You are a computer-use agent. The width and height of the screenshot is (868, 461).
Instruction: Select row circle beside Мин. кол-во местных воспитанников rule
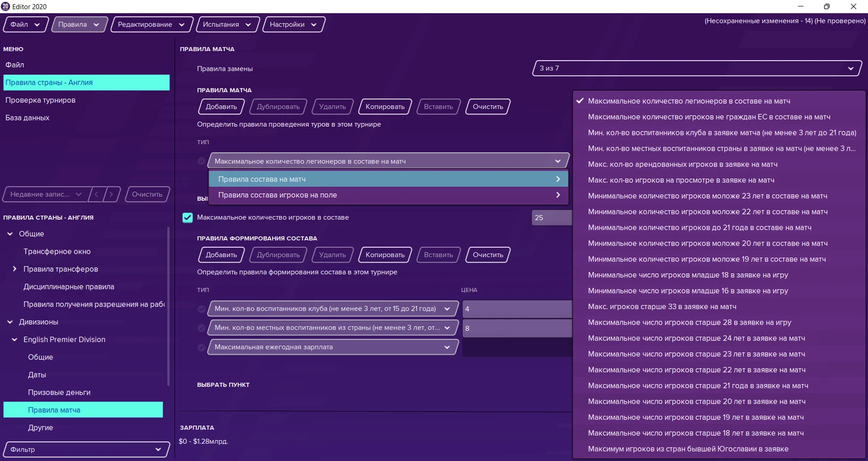pos(202,328)
